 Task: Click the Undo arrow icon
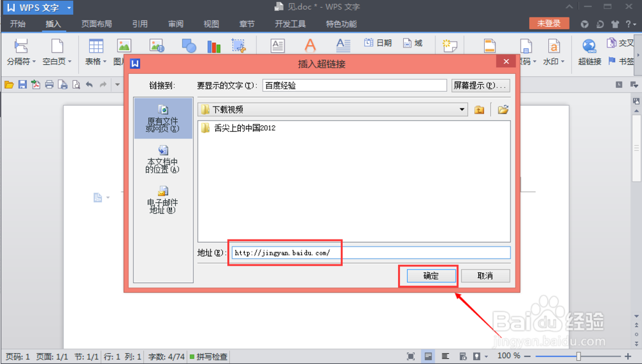[x=89, y=85]
